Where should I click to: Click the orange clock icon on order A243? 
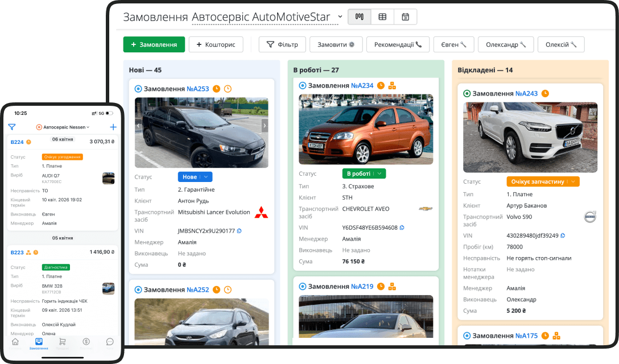coord(545,94)
